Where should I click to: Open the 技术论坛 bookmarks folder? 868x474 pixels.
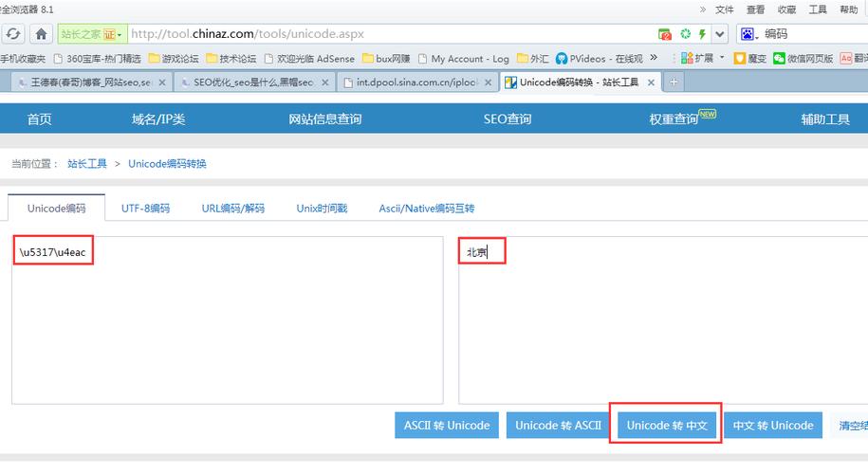(231, 59)
